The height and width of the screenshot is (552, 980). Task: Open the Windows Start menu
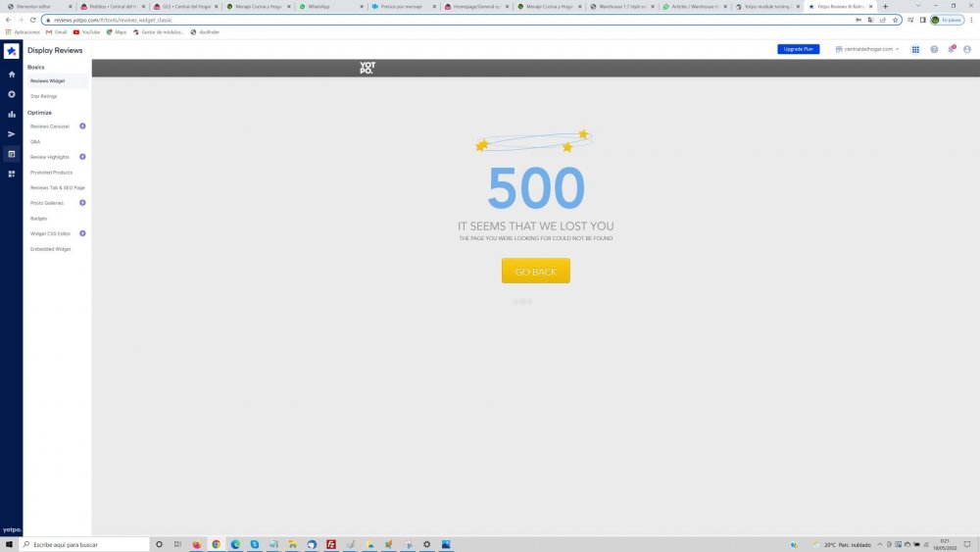tap(9, 544)
